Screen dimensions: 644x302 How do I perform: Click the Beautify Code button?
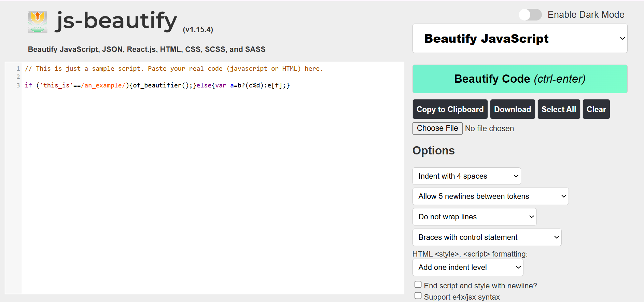coord(520,79)
